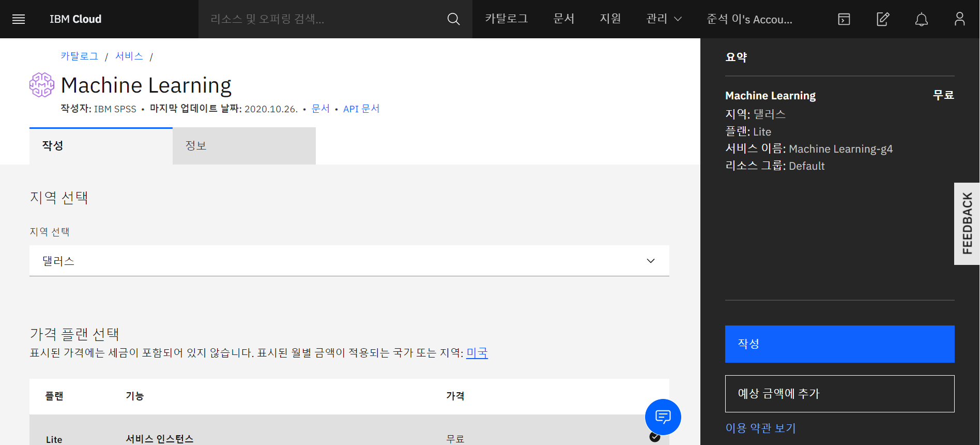Open the 이용 약관 보기 link

[760, 428]
